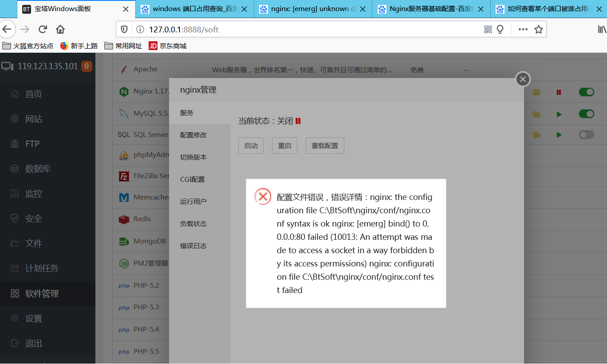The image size is (607, 364).
Task: Open the QR code icon in address bar
Action: (488, 29)
